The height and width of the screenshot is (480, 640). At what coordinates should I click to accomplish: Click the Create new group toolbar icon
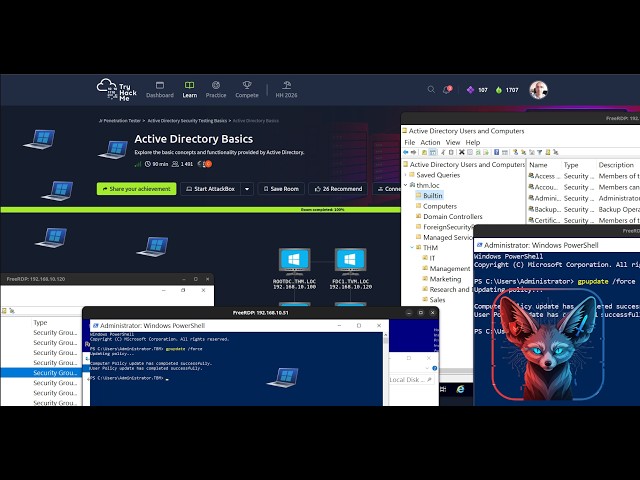pyautogui.click(x=523, y=152)
